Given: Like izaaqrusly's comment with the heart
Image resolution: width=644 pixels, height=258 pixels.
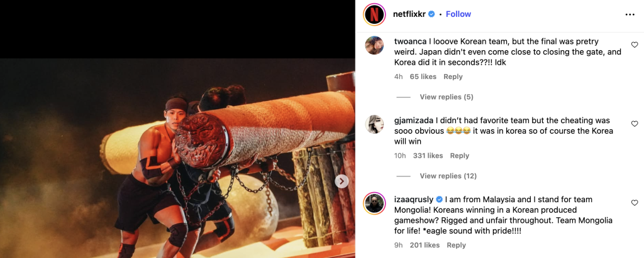Looking at the screenshot, I should click(x=635, y=203).
